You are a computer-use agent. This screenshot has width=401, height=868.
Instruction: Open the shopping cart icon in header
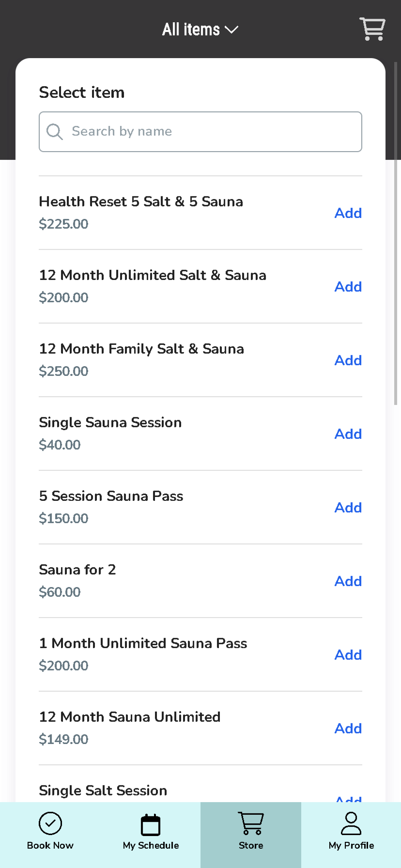[x=372, y=29]
